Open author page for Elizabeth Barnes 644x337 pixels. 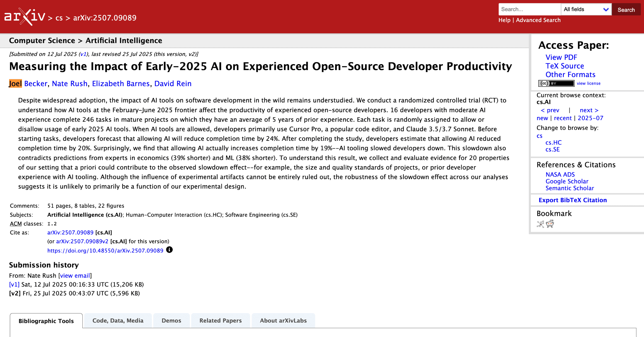121,83
